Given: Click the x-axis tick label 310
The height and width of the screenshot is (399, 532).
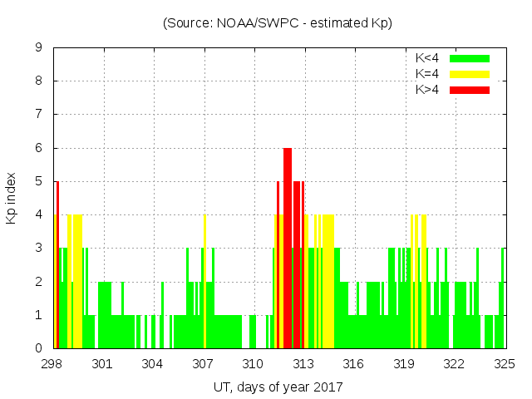Looking at the screenshot, I should 254,363.
